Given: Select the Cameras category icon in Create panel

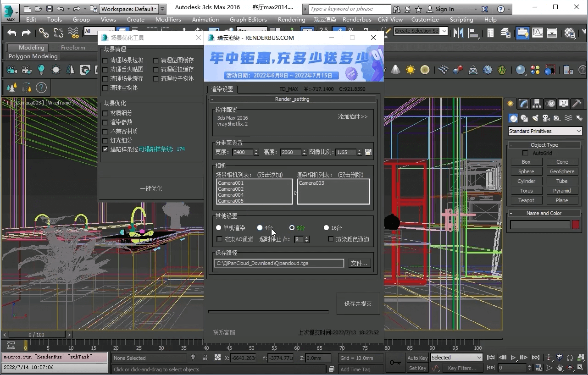Looking at the screenshot, I should pos(546,118).
